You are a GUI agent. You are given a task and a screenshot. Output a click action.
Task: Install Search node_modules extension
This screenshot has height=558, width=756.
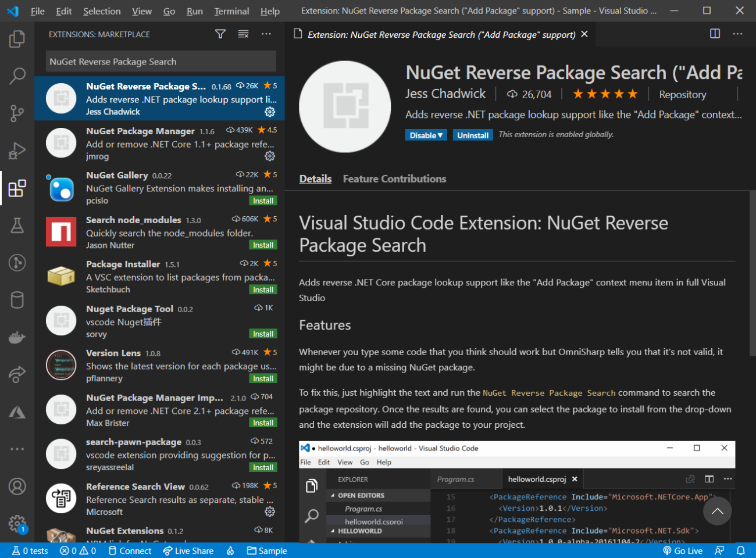(263, 245)
